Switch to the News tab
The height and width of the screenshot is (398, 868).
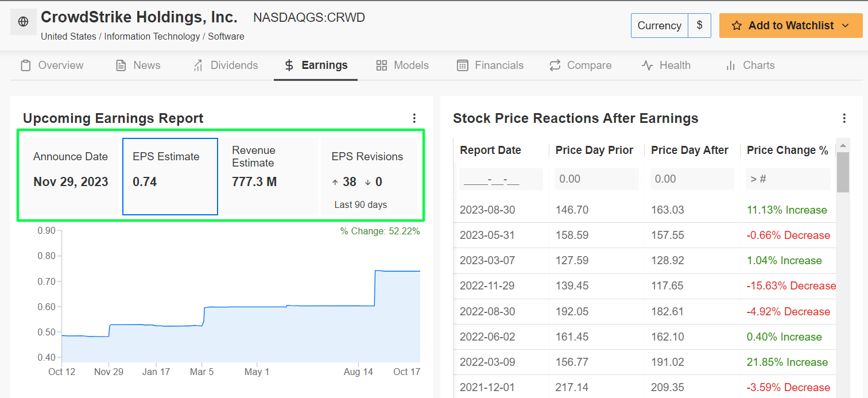[138, 65]
